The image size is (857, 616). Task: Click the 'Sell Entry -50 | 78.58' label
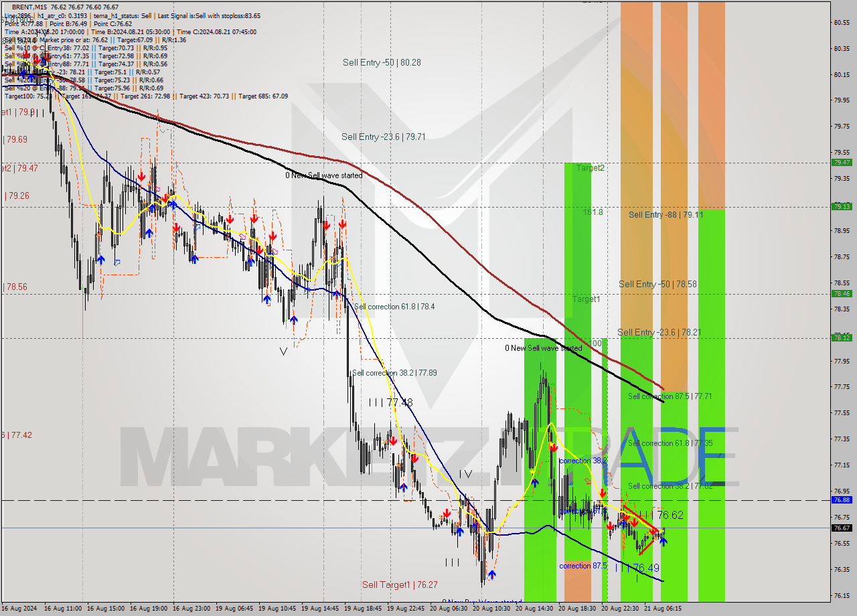point(657,284)
